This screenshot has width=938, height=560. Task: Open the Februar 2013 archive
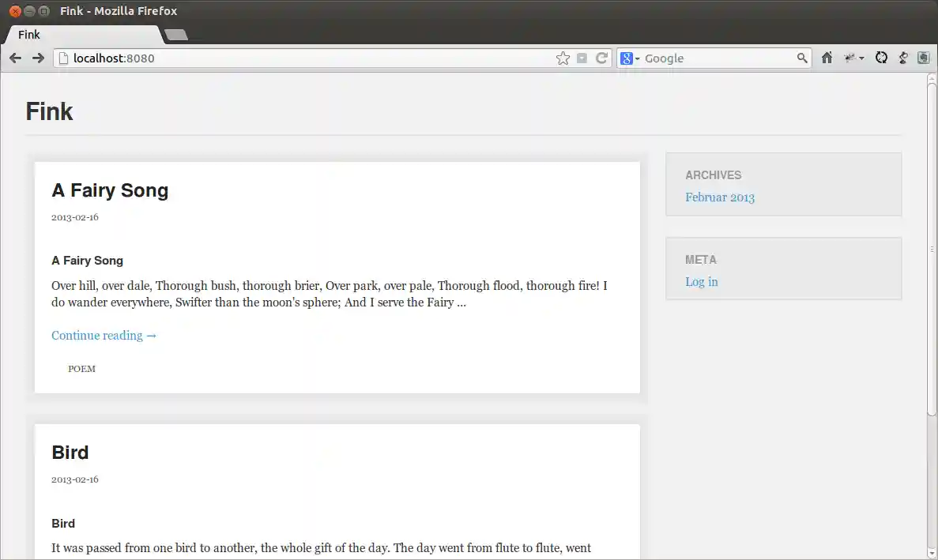[720, 197]
